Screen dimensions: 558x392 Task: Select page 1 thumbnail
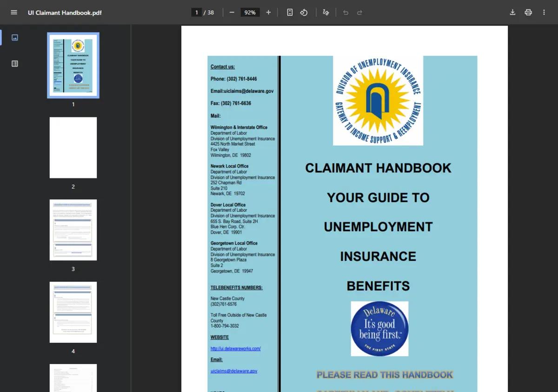point(73,65)
